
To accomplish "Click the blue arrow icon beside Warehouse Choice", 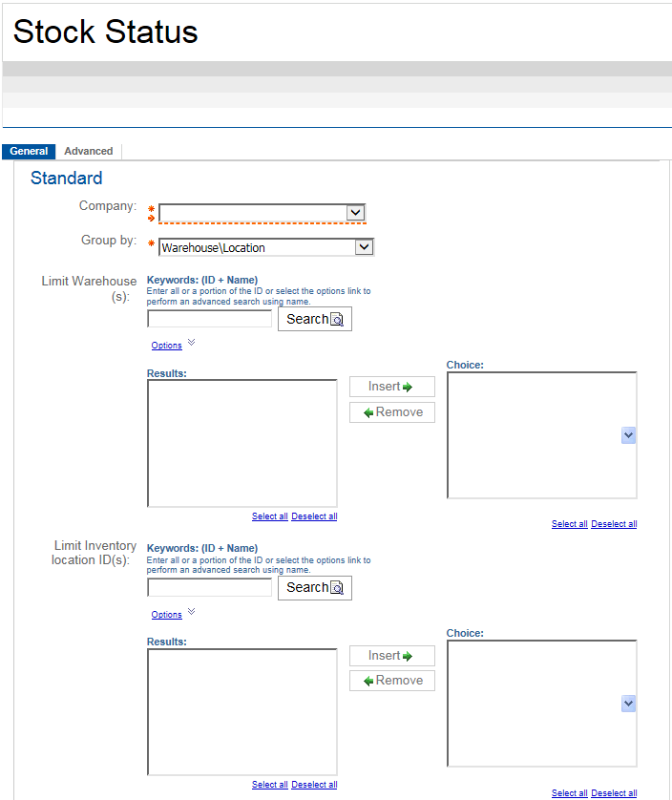I will pyautogui.click(x=628, y=435).
